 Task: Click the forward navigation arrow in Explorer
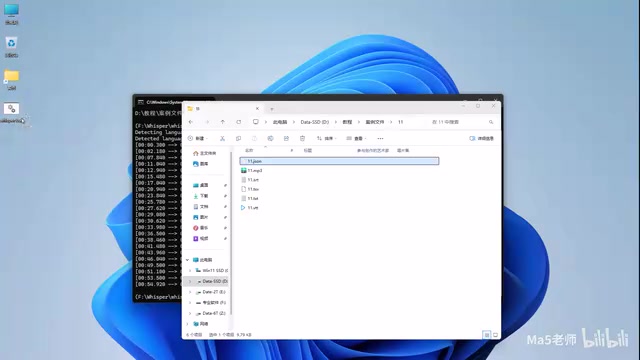[207, 122]
